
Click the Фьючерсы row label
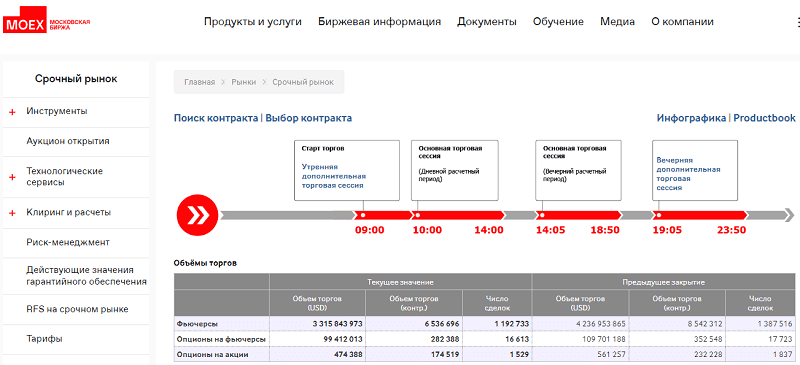(x=196, y=324)
